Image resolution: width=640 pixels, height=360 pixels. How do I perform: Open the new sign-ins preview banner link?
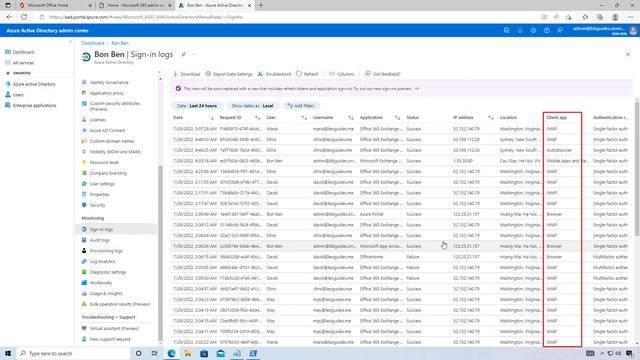417,88
